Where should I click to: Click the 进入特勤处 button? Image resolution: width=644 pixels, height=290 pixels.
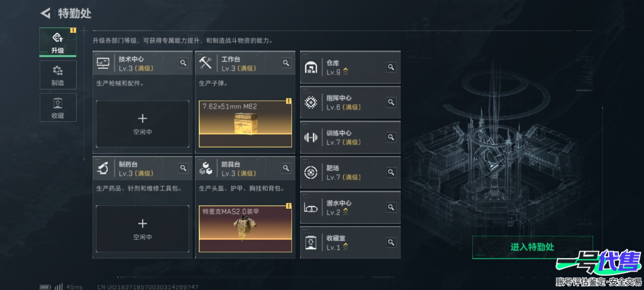pos(532,247)
